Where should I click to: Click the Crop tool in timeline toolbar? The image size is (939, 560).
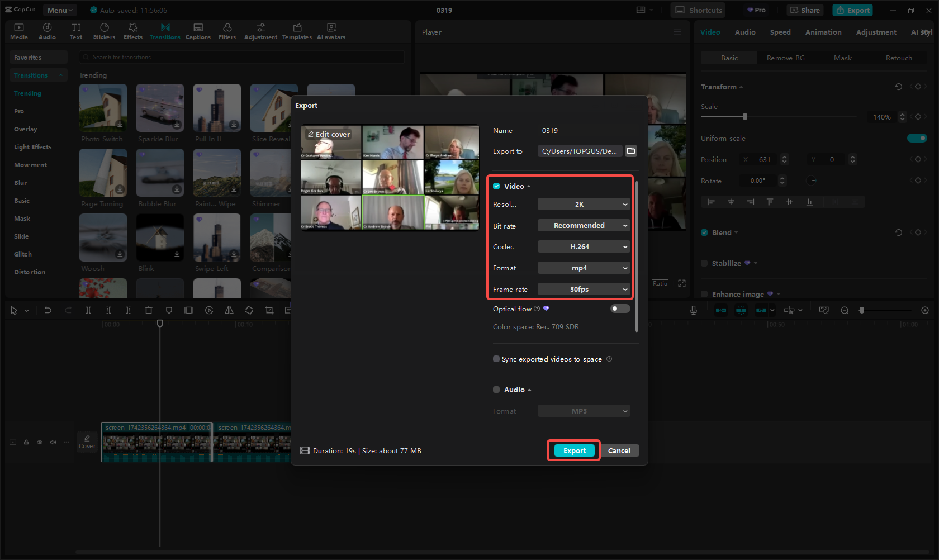(269, 310)
